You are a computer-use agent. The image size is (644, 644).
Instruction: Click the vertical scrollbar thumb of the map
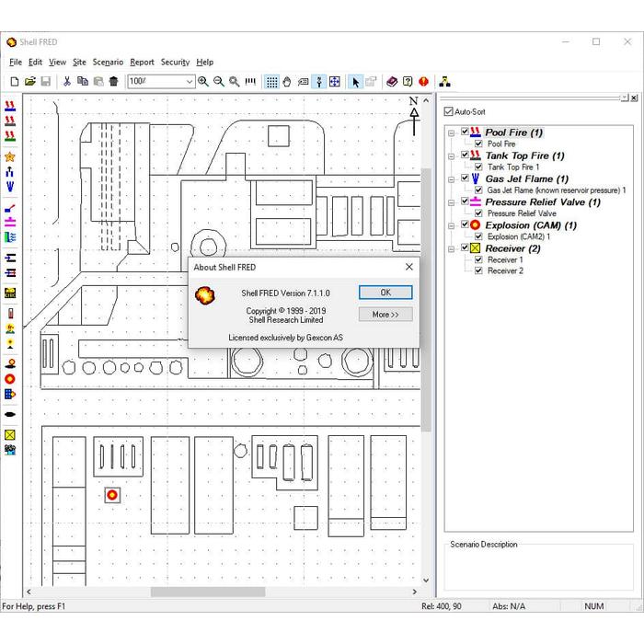426,299
